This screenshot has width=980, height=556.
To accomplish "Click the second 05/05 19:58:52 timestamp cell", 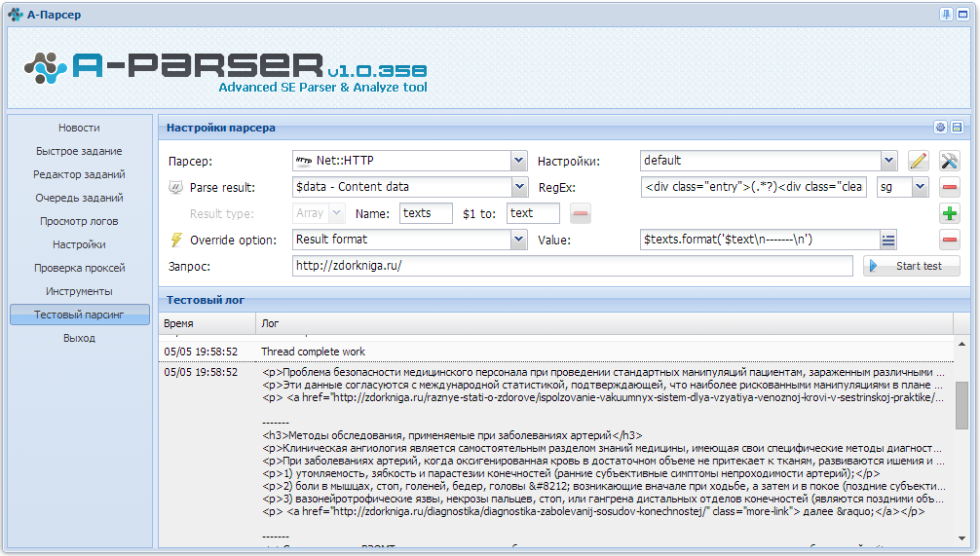I will coord(201,372).
